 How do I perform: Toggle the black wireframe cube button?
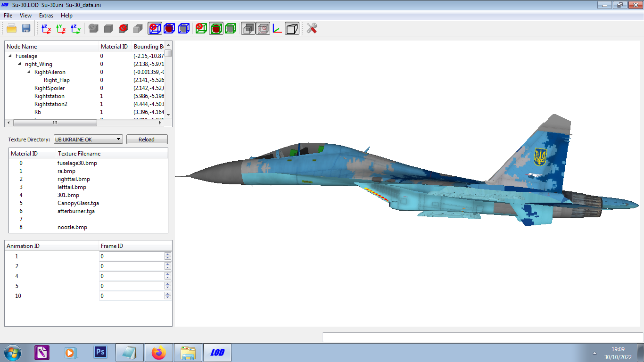tap(292, 28)
